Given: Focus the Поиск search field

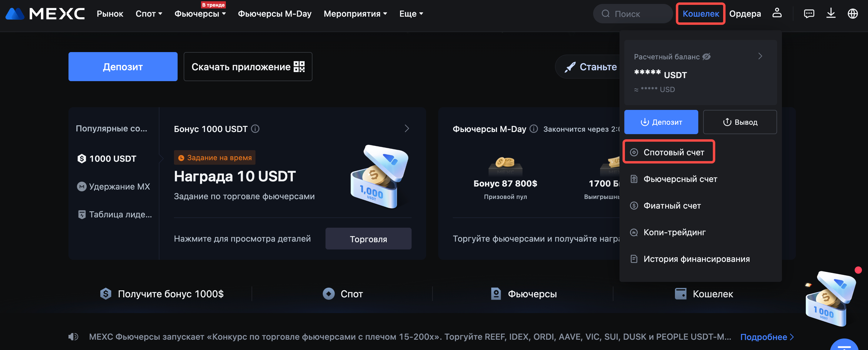Looking at the screenshot, I should (x=633, y=14).
